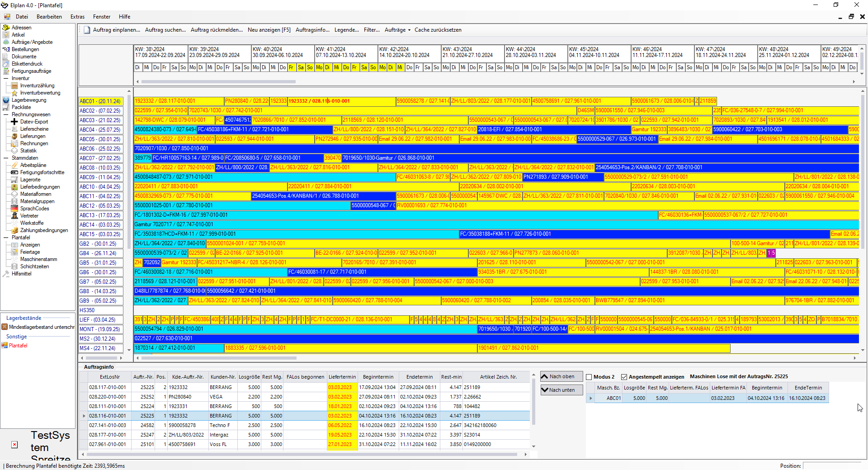The width and height of the screenshot is (868, 470).
Task: Open Dokumente in the sidebar
Action: (24, 57)
